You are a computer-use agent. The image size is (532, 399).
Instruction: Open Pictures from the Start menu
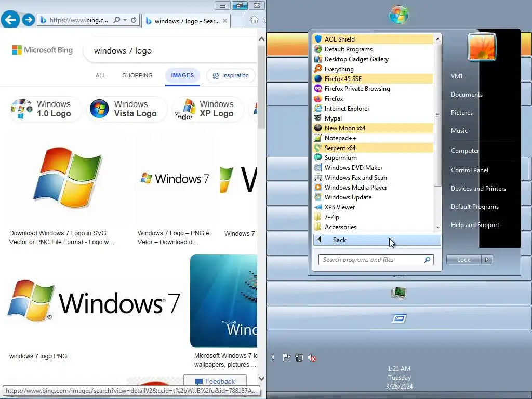tap(461, 112)
